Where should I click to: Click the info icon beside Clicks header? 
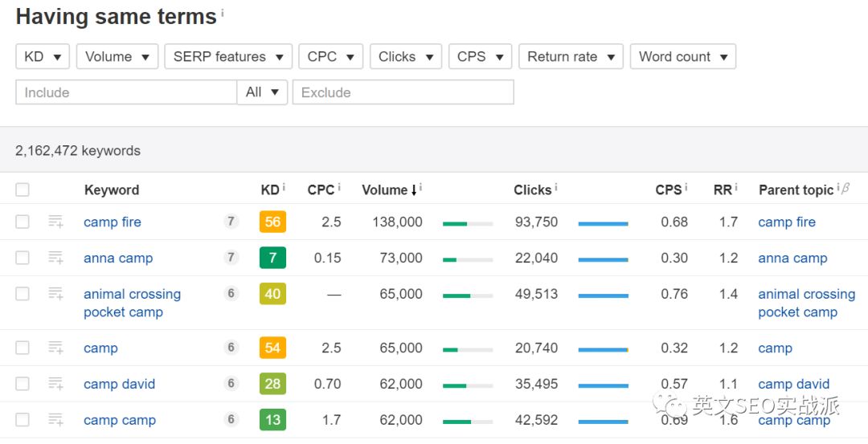556,188
